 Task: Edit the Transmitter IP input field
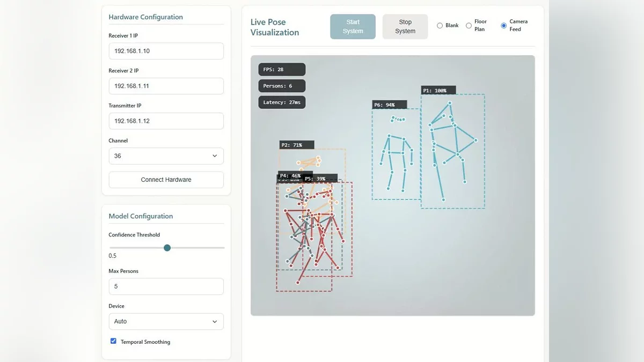pos(166,121)
